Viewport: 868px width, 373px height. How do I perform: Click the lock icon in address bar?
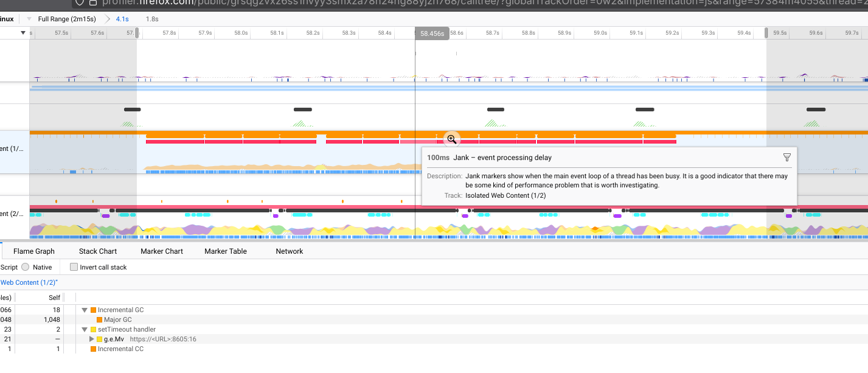93,2
